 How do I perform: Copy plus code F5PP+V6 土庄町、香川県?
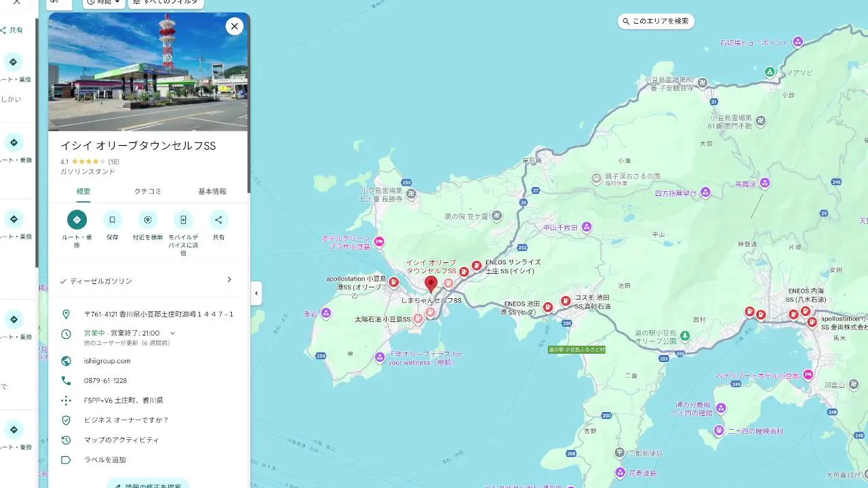(x=123, y=401)
